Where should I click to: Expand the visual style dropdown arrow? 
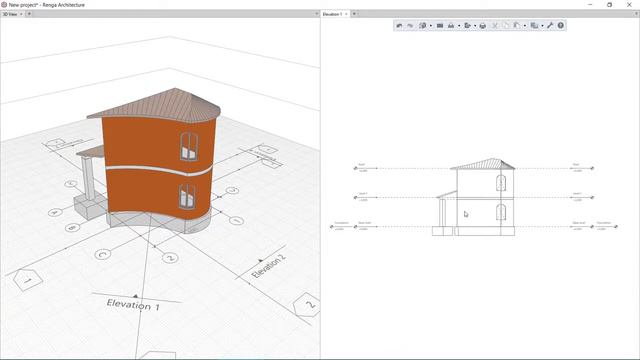(x=459, y=26)
